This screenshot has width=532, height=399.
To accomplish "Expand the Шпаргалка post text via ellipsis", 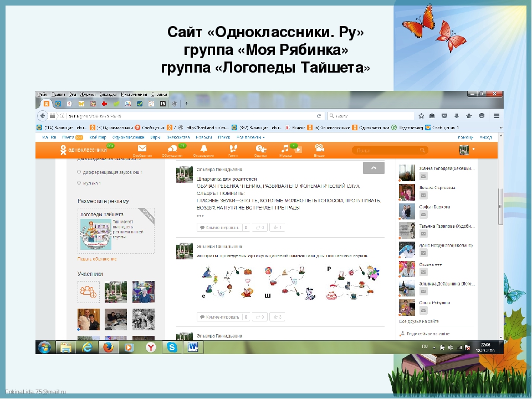I will (x=200, y=216).
